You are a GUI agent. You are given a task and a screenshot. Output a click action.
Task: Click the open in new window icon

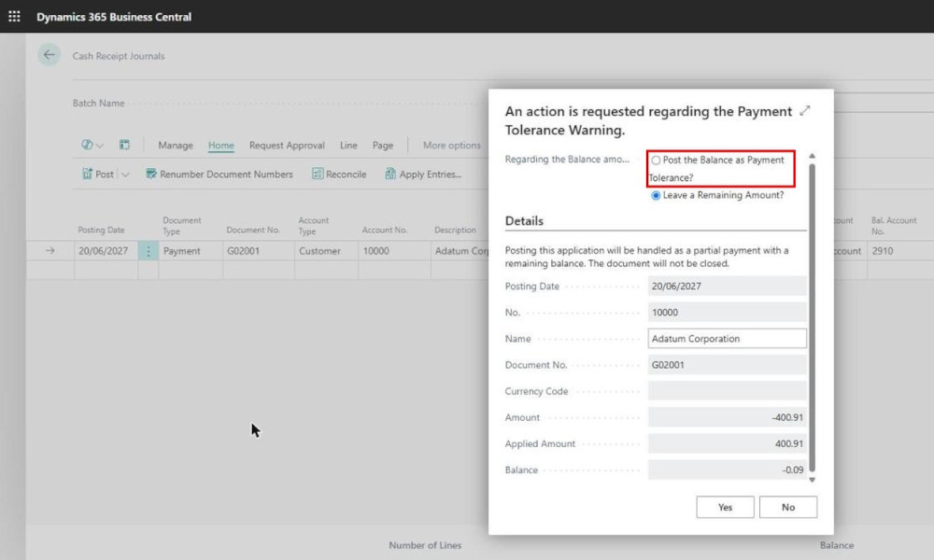[x=124, y=145]
